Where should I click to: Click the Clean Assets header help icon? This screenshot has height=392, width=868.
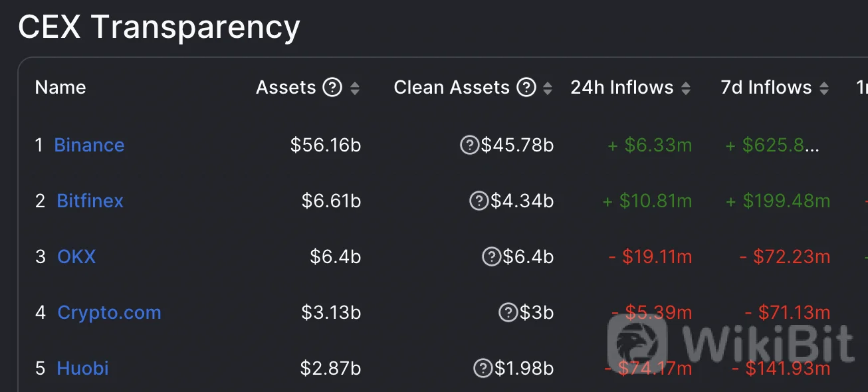pyautogui.click(x=526, y=88)
